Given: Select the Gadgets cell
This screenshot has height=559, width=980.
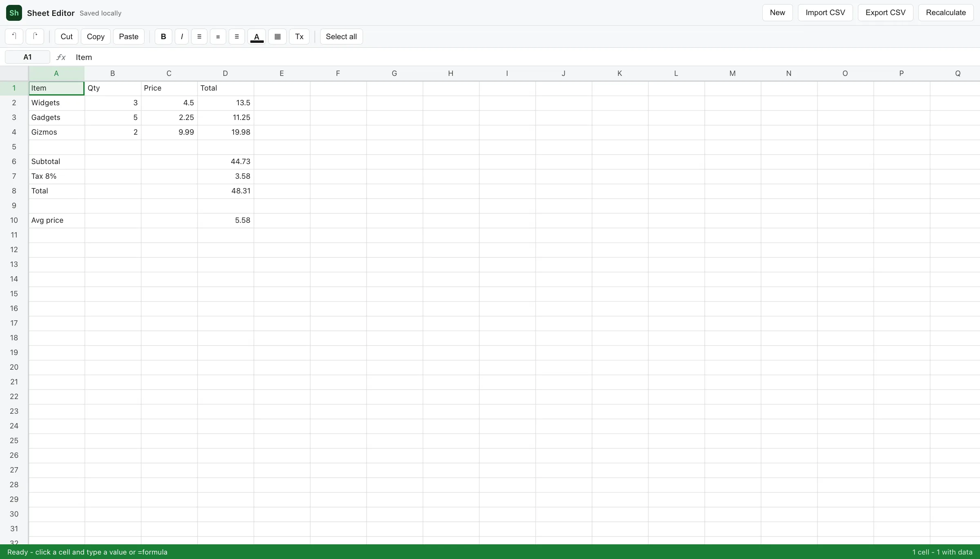Looking at the screenshot, I should point(56,118).
